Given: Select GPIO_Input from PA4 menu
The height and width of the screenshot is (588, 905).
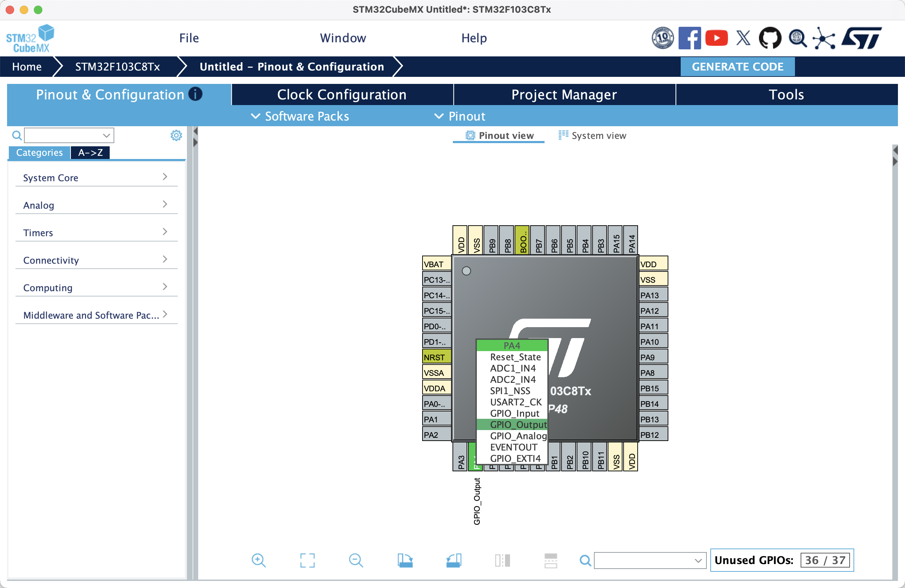Looking at the screenshot, I should [x=514, y=413].
